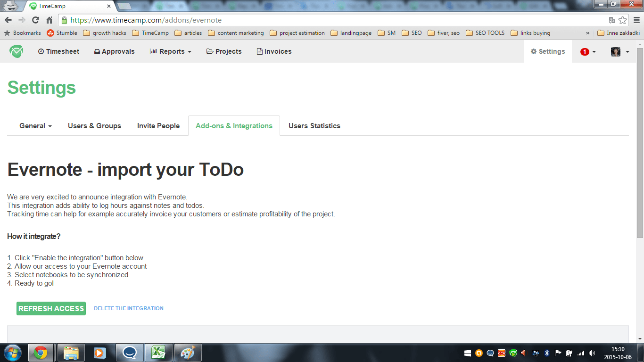Image resolution: width=644 pixels, height=362 pixels.
Task: Switch to the Users & Groups tab
Action: click(94, 126)
